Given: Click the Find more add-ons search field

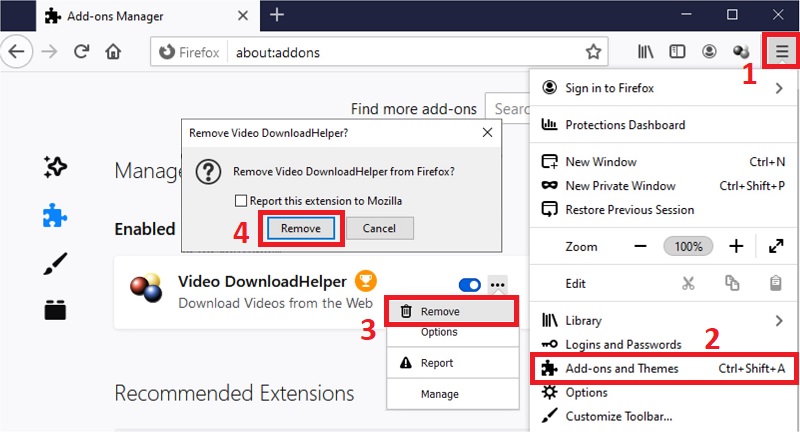Looking at the screenshot, I should click(507, 109).
